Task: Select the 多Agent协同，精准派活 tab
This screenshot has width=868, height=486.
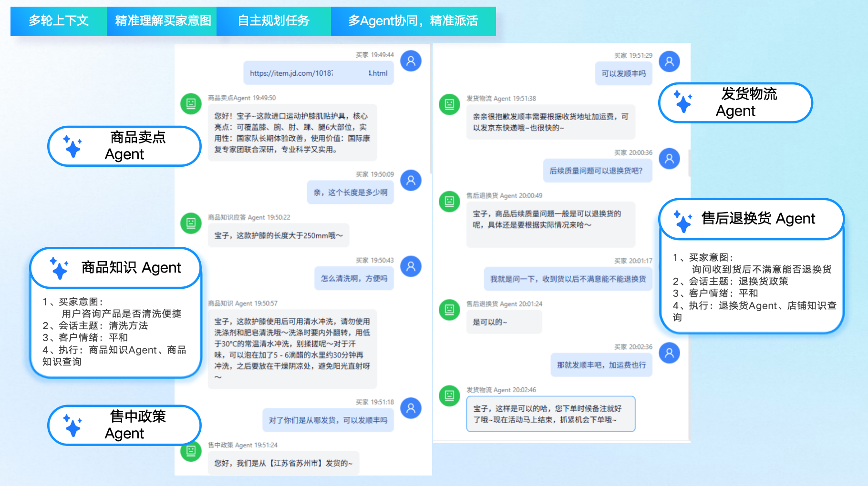Action: 413,21
